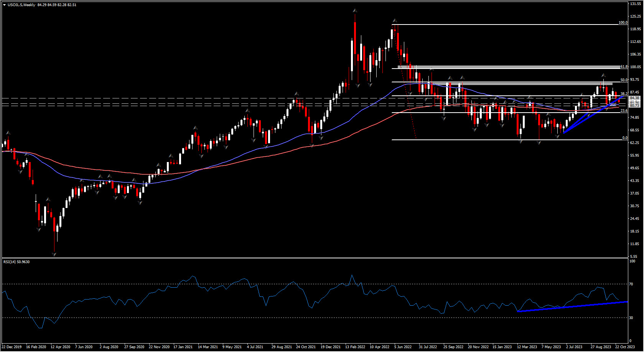Click fractal up arrow above the highest candle
The width and height of the screenshot is (644, 352).
point(355,11)
